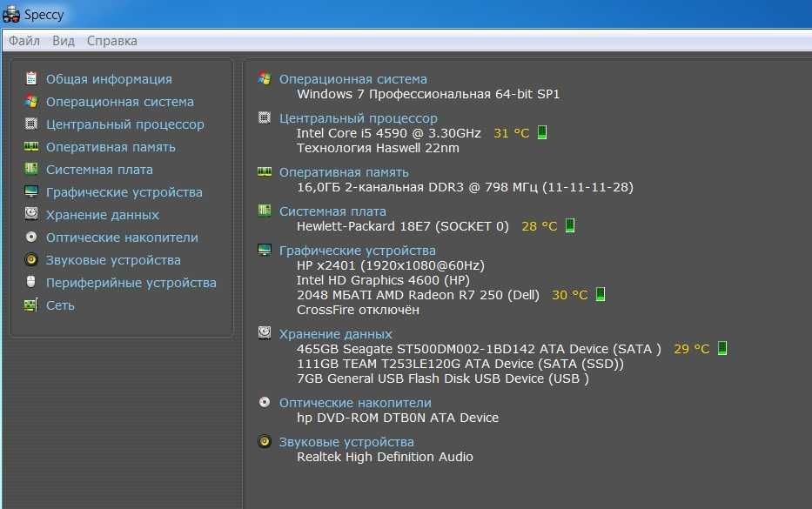The width and height of the screenshot is (812, 509).
Task: Click the Сеть sidebar icon
Action: point(31,305)
